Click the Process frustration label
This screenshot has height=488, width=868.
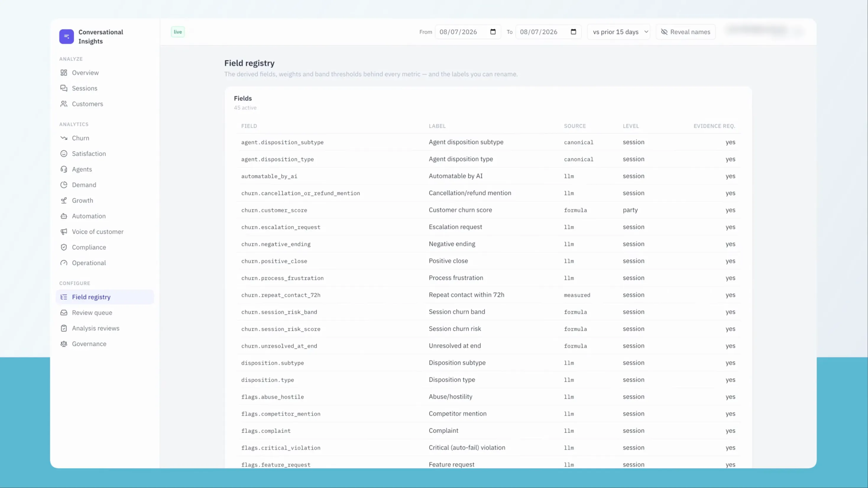pyautogui.click(x=456, y=278)
